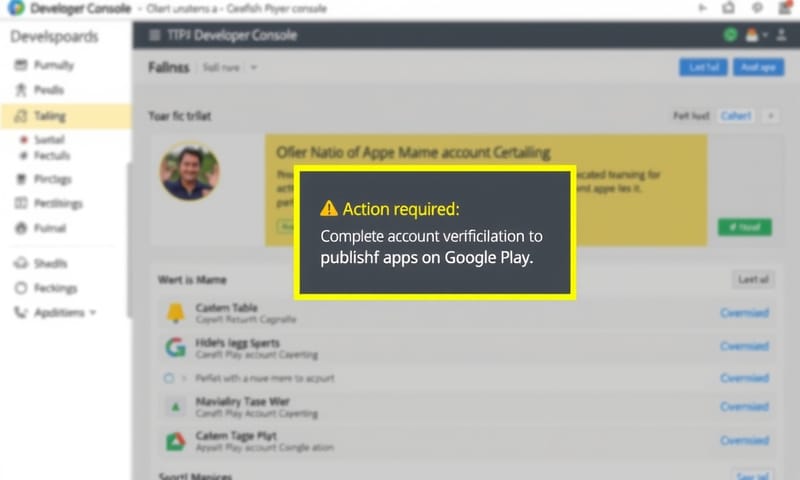Image resolution: width=800 pixels, height=480 pixels.
Task: Click the green circle status icon in header
Action: pyautogui.click(x=730, y=35)
